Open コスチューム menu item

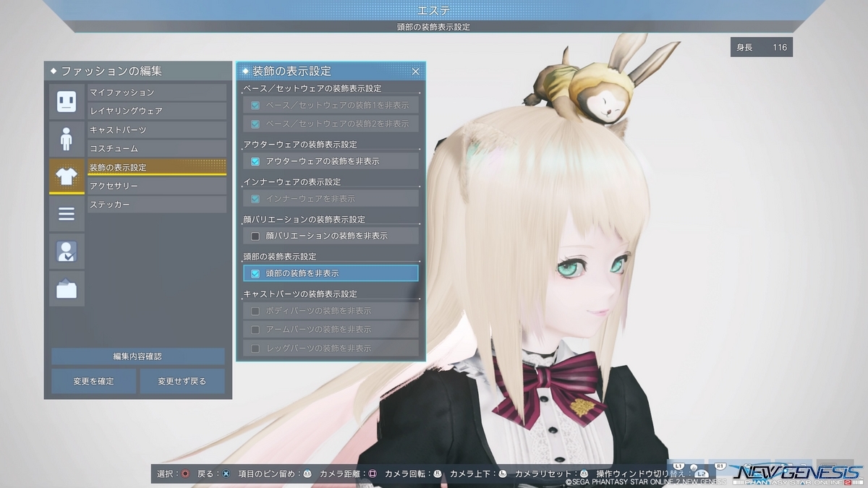157,148
